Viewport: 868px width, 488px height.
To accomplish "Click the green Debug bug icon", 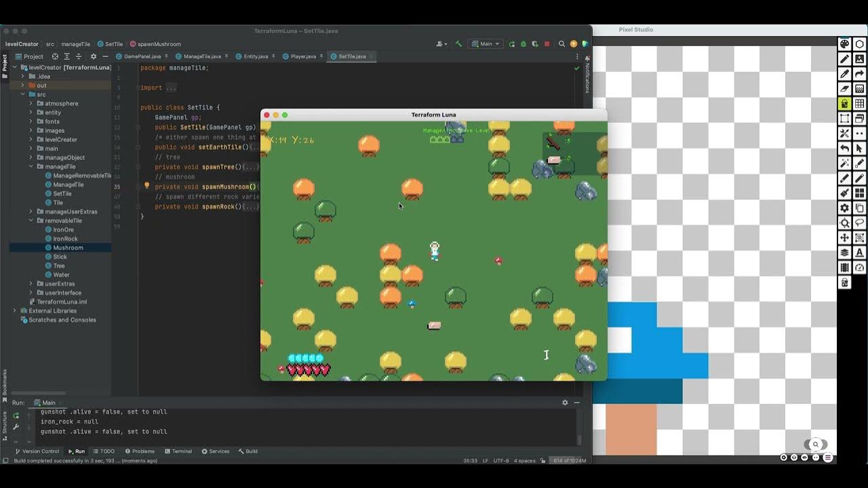I will 524,44.
